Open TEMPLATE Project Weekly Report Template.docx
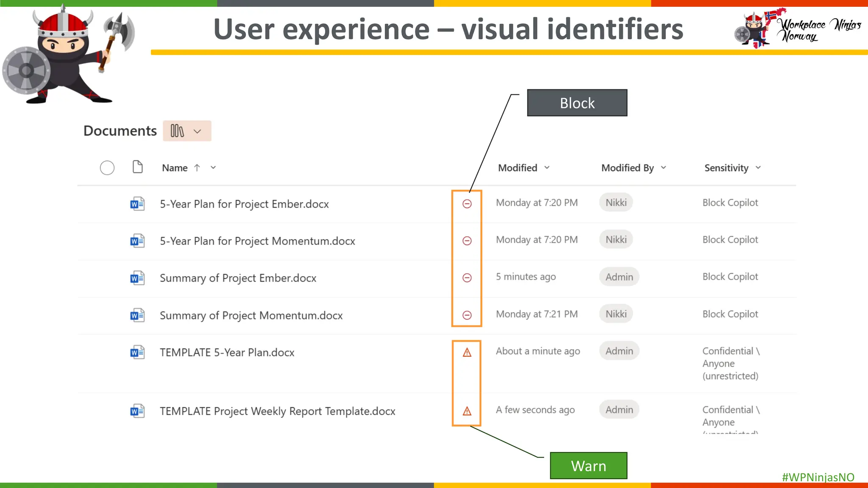Viewport: 868px width, 488px height. pyautogui.click(x=277, y=411)
